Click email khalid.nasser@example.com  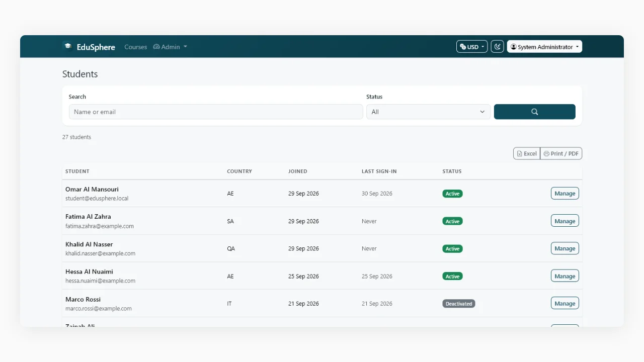click(100, 253)
